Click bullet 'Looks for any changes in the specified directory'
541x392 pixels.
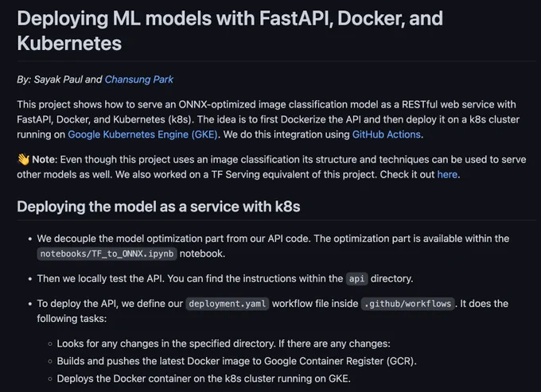pos(224,343)
